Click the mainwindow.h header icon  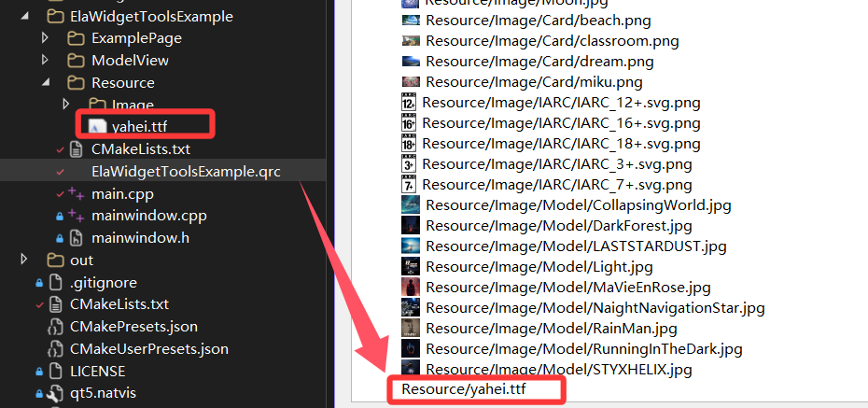(76, 238)
